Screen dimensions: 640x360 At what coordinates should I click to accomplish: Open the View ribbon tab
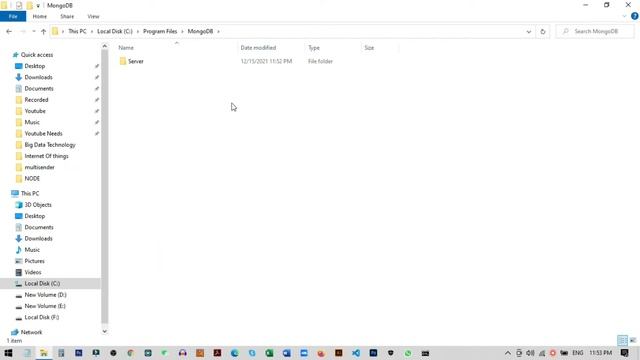93,16
